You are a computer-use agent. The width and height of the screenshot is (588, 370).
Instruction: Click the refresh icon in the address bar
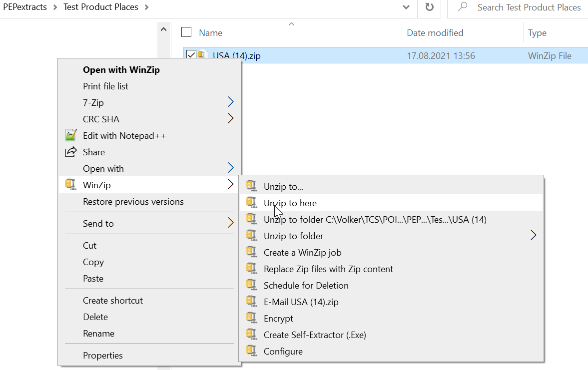coord(430,7)
